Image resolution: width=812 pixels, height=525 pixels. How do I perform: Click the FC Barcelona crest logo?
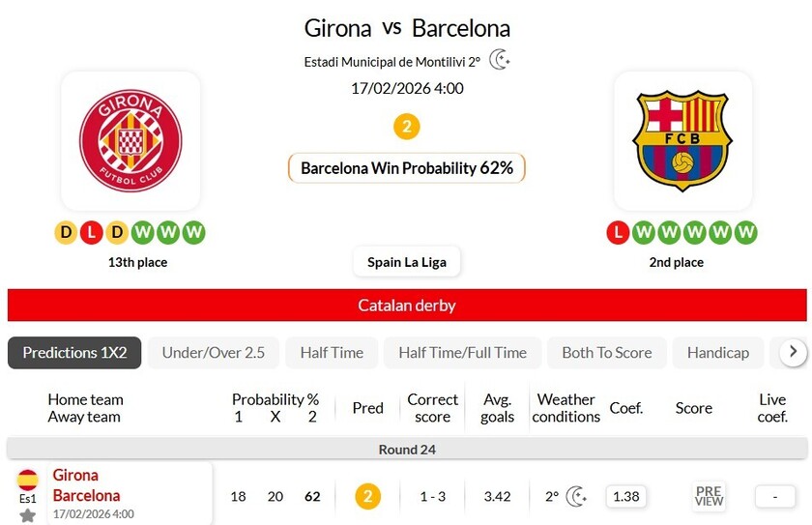click(x=682, y=140)
